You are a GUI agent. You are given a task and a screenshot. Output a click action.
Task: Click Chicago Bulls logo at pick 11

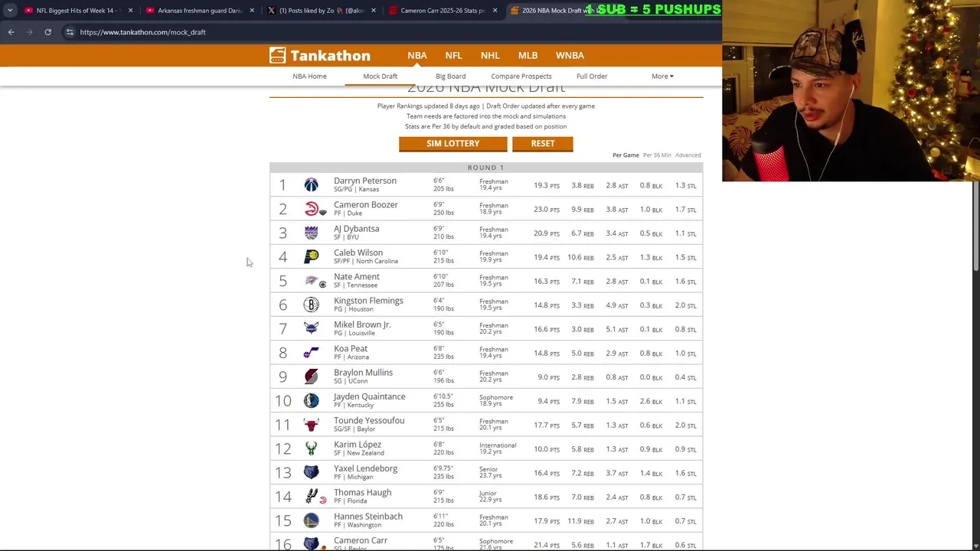311,425
